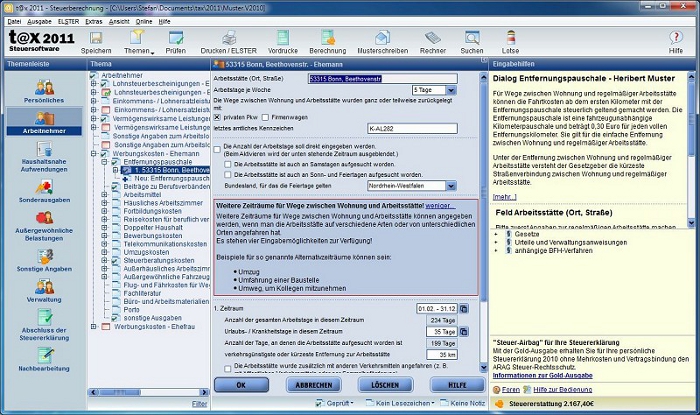700x415 pixels.
Task: Click the weniger... link
Action: point(440,206)
